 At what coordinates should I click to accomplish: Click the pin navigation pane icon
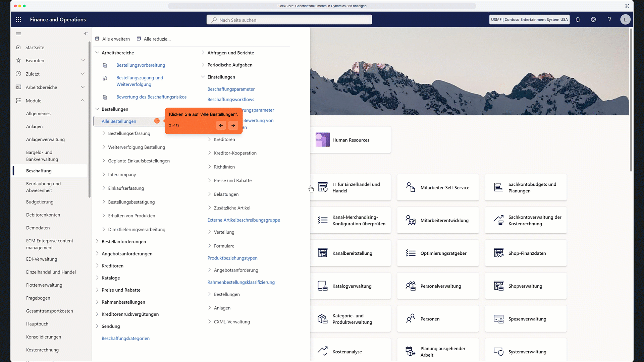(86, 34)
